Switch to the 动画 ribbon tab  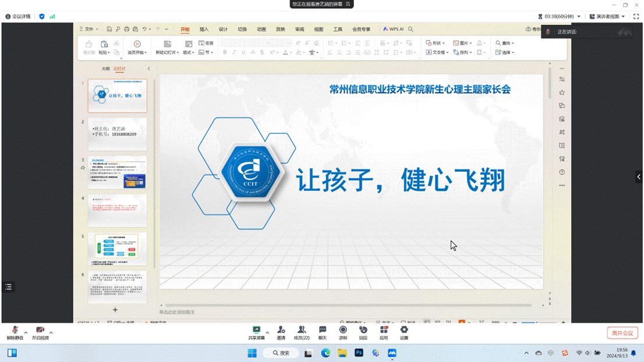point(261,29)
